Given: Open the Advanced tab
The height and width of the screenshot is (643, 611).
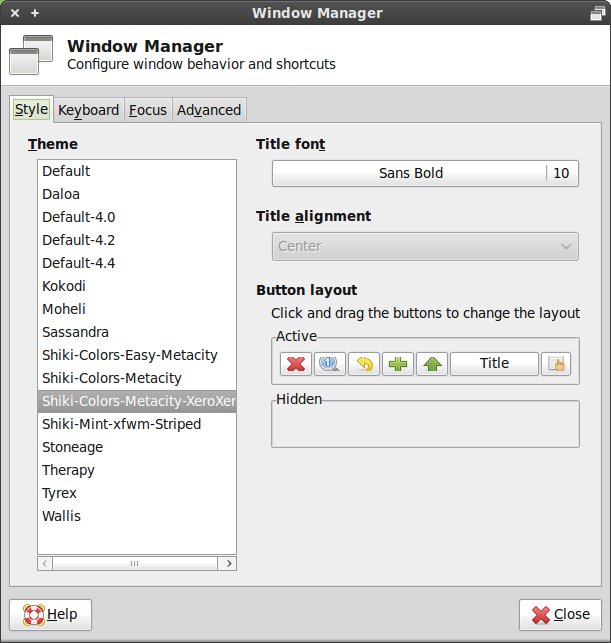Looking at the screenshot, I should (209, 110).
